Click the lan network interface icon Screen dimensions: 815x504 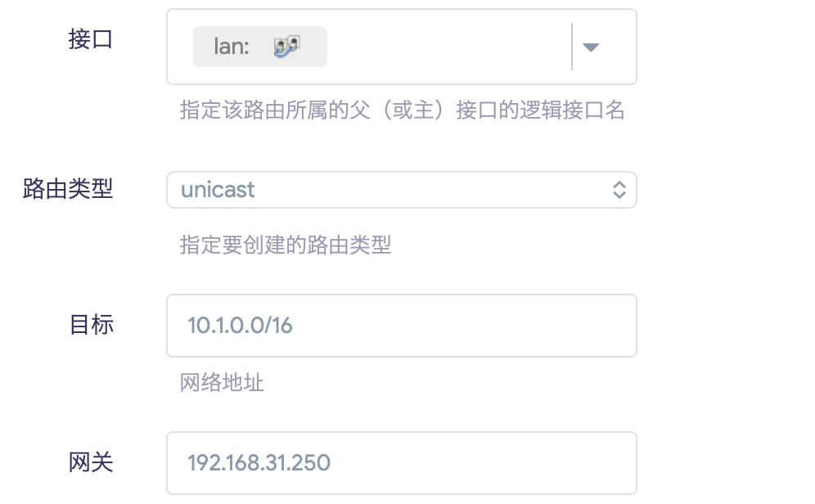click(286, 47)
